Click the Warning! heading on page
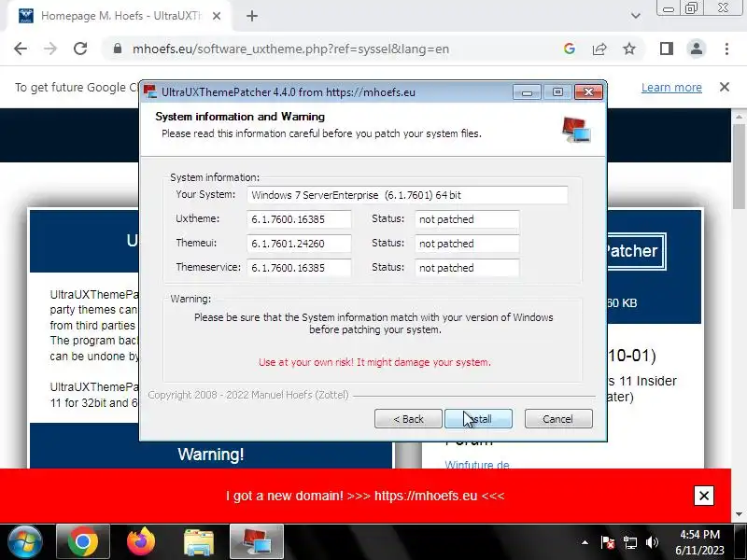Screen dimensions: 747x560 211,455
